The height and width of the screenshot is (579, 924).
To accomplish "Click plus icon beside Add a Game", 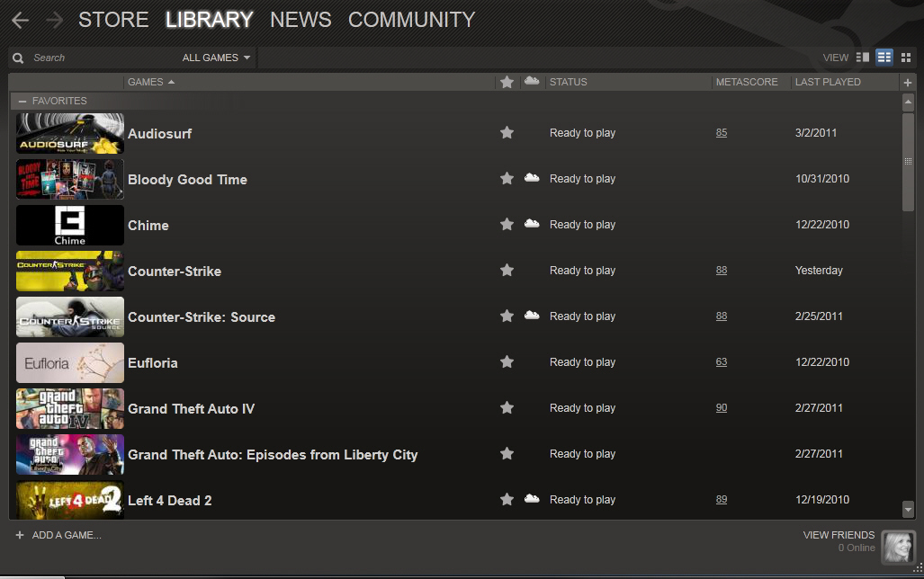I will point(20,535).
